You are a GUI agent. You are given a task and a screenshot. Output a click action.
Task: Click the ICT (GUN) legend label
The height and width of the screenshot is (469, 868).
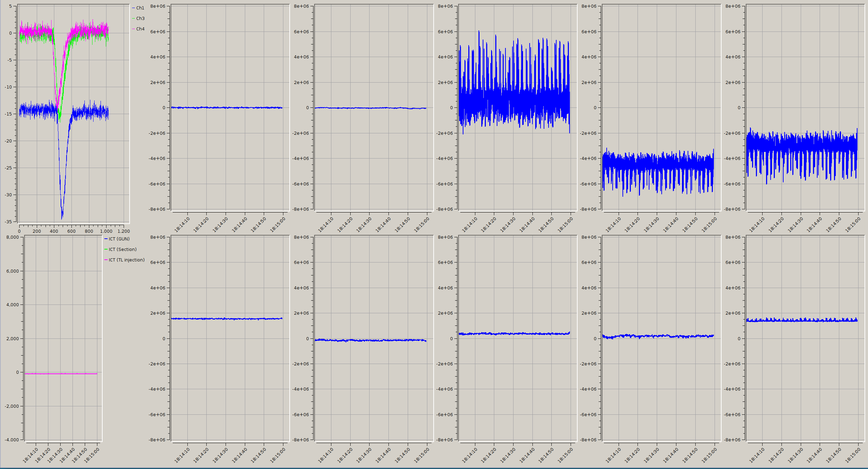119,239
